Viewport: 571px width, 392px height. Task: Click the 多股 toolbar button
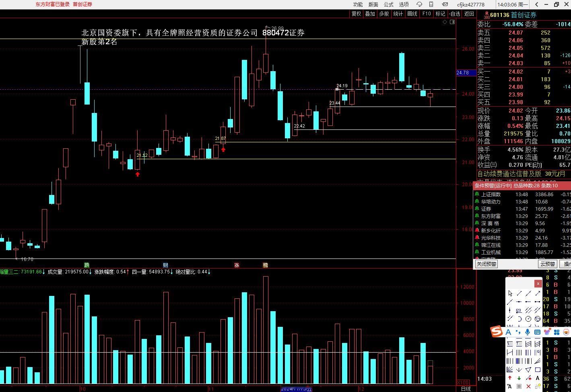click(x=384, y=14)
